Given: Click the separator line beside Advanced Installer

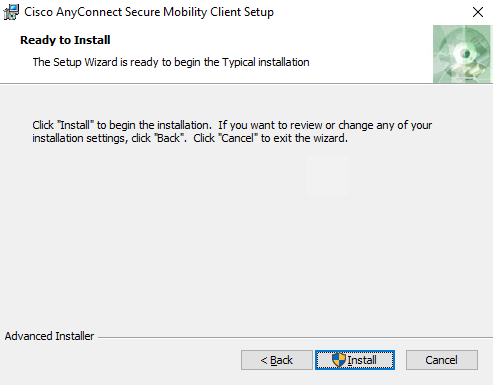Looking at the screenshot, I should 295,337.
